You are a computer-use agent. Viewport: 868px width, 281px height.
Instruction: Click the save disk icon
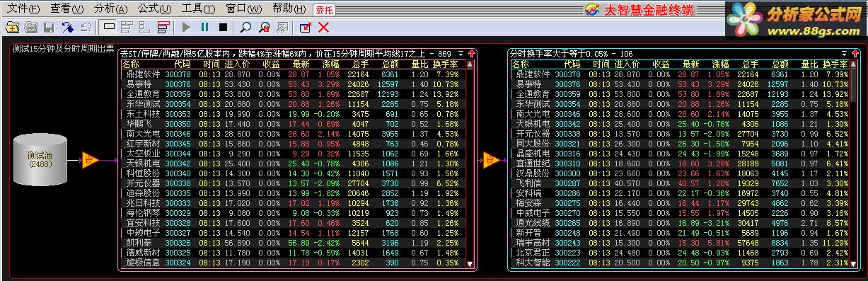[x=49, y=28]
